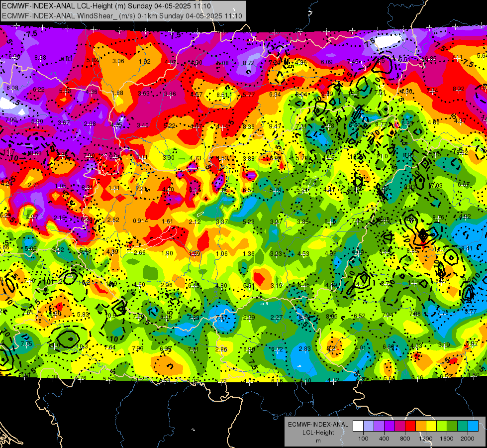Click the grid value '5.79'

275,190
